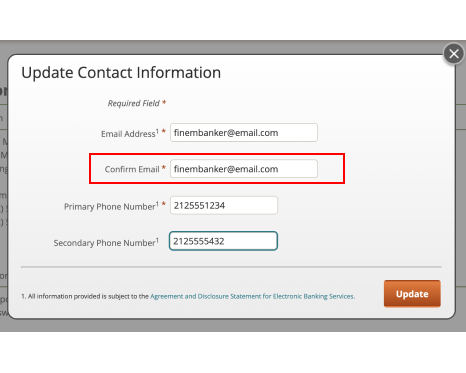Viewport: 466px width, 373px height.
Task: Select the Primary Phone Number field
Action: [x=224, y=205]
